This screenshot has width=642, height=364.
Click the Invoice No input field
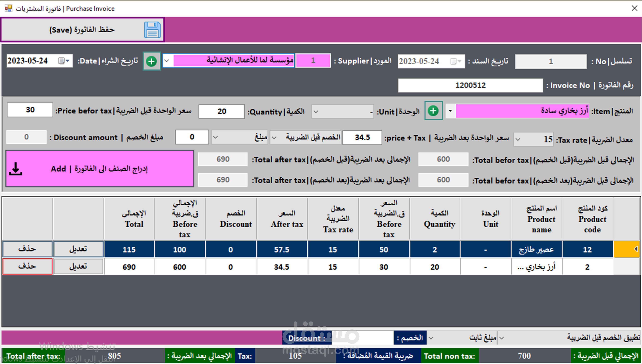pos(470,86)
